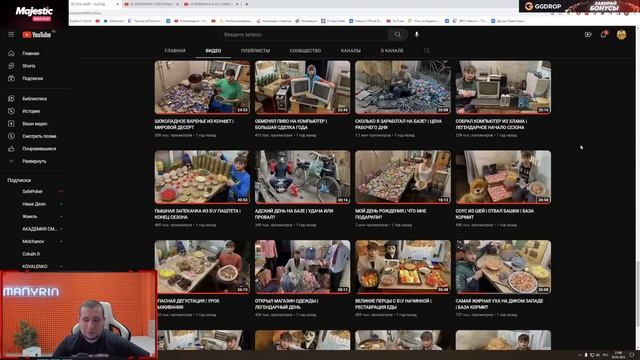Switch to the ГЛАВНАЯ channel tab
The width and height of the screenshot is (640, 360).
[x=175, y=51]
